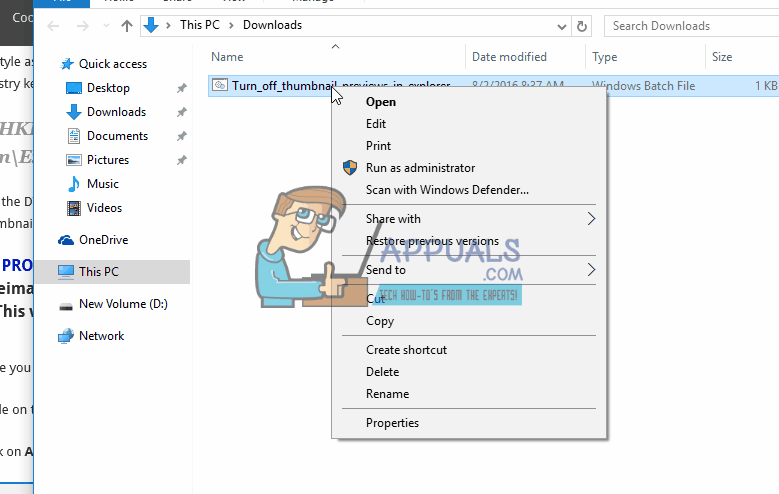Click the Desktop folder icon
Viewport: 779px width, 494px height.
[74, 88]
